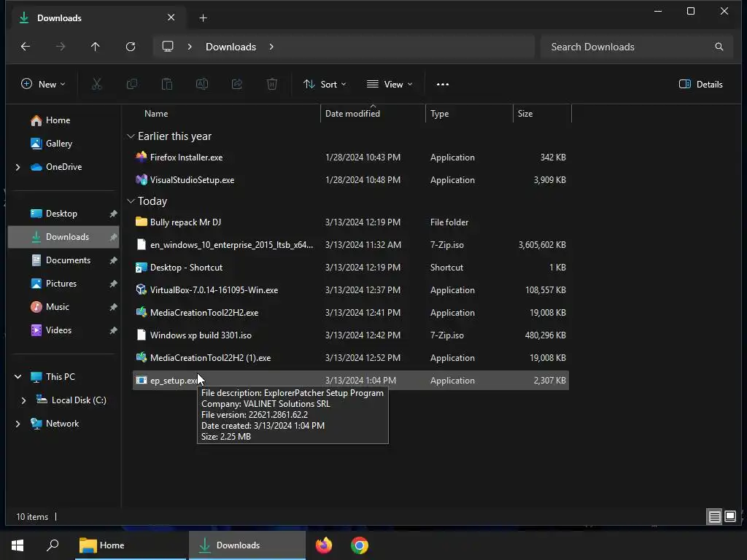Expand the Local Disk (C:) node
The image size is (747, 560).
[23, 400]
